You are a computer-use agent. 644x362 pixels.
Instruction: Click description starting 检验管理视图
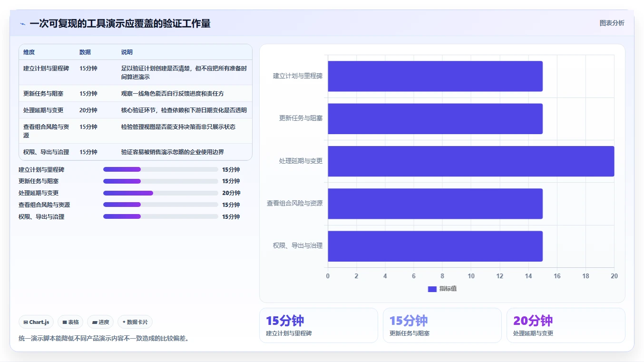[x=178, y=127]
